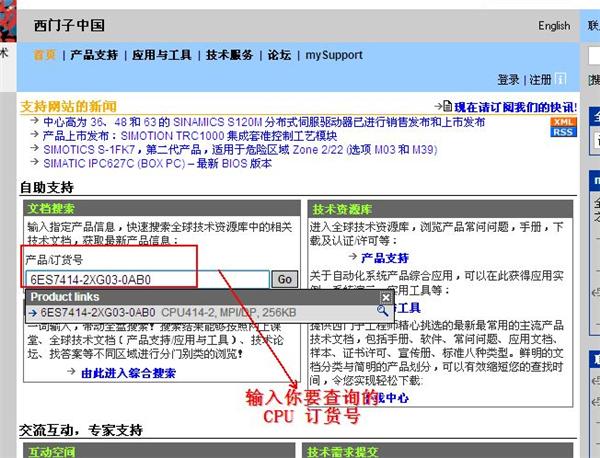Open SINAMICS S120M news item
The height and width of the screenshot is (458, 600).
[x=264, y=122]
